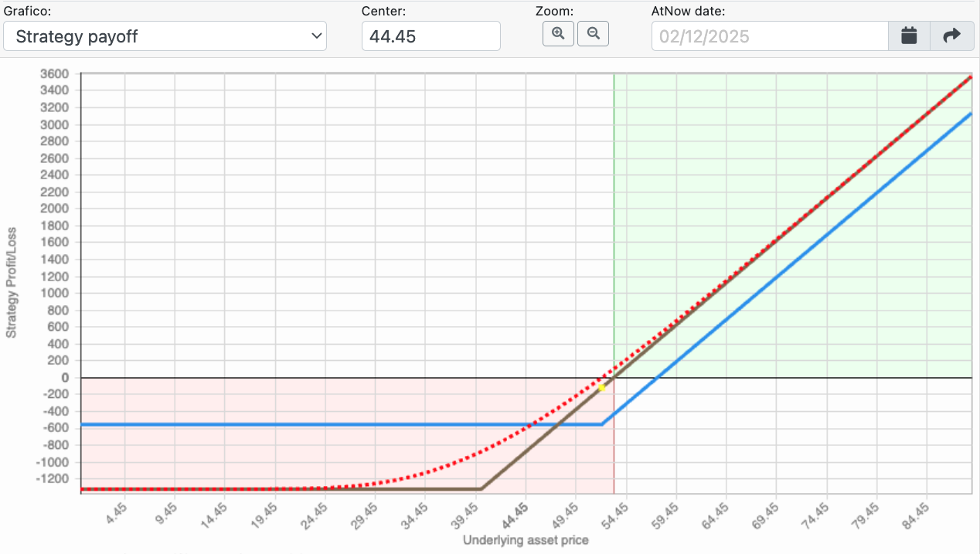The width and height of the screenshot is (980, 554).
Task: Open the calendar date picker icon
Action: click(909, 36)
